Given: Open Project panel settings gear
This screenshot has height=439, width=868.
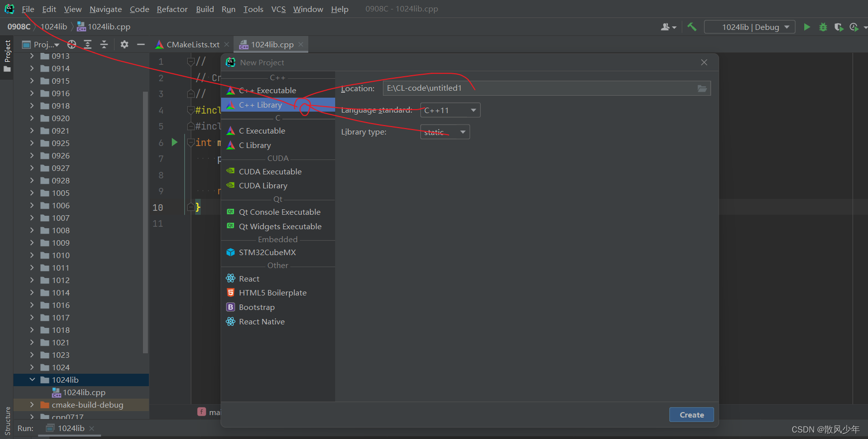Looking at the screenshot, I should (x=124, y=44).
